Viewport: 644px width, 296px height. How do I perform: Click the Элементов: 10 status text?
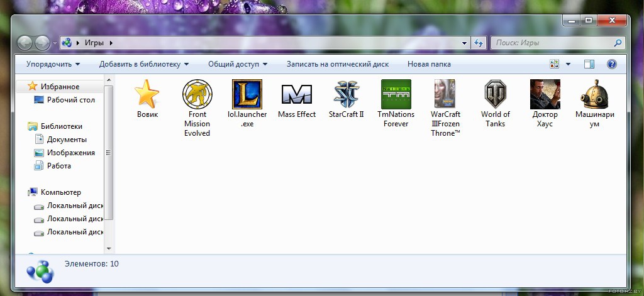[x=92, y=263]
